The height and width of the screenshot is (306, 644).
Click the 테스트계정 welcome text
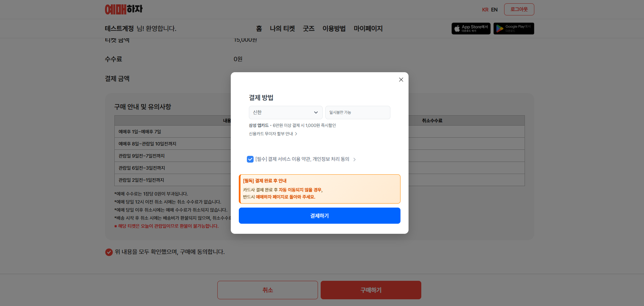tap(141, 29)
